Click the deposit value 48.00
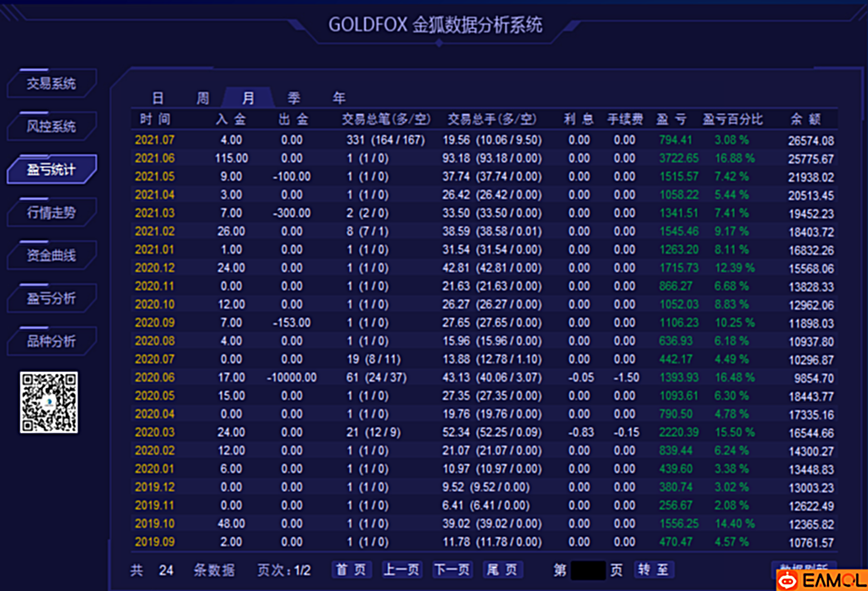 [x=232, y=524]
